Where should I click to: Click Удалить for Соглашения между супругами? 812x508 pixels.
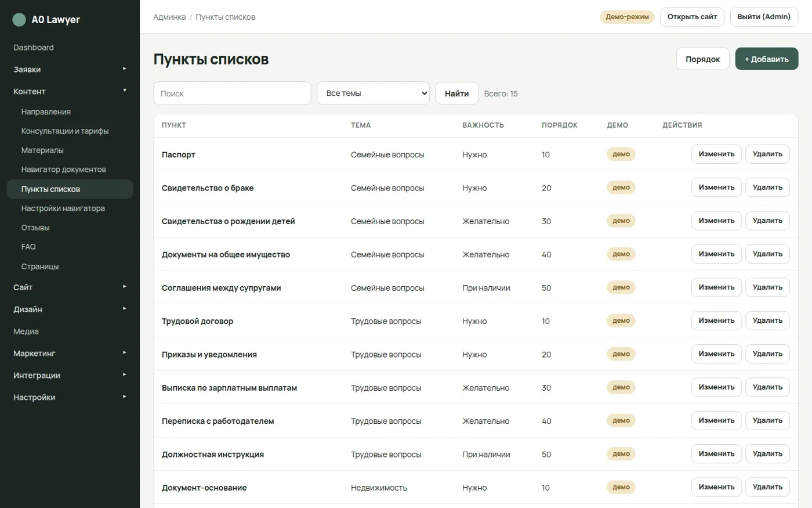767,287
